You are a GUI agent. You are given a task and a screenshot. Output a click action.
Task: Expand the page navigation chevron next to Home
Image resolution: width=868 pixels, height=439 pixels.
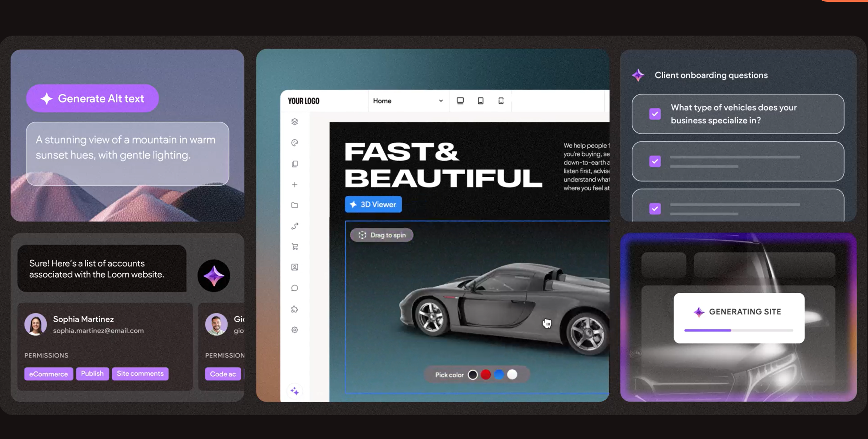[441, 100]
